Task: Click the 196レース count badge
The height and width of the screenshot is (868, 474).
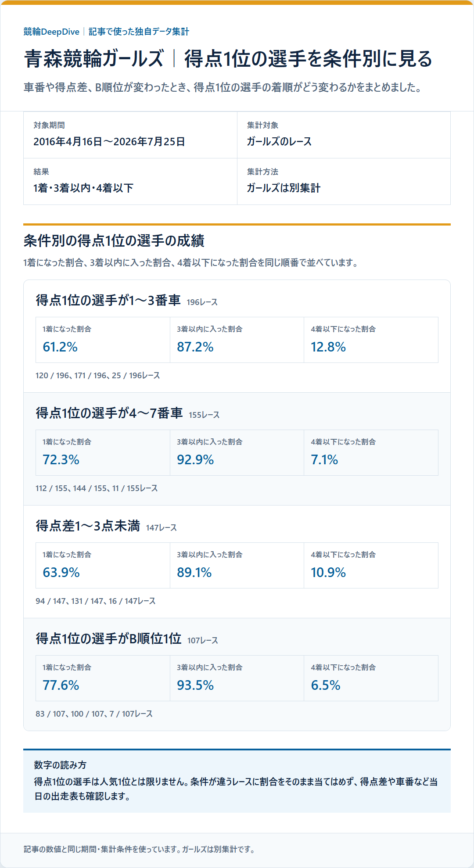Action: point(202,302)
